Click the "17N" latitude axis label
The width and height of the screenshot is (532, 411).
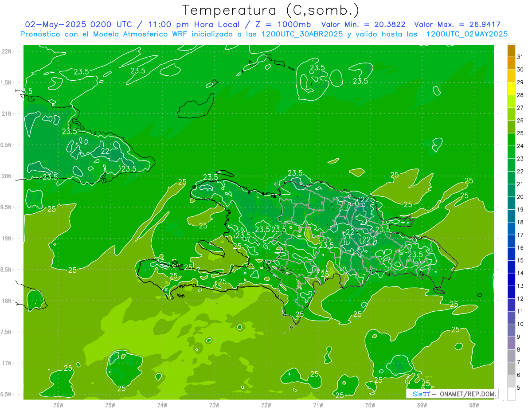pyautogui.click(x=8, y=363)
